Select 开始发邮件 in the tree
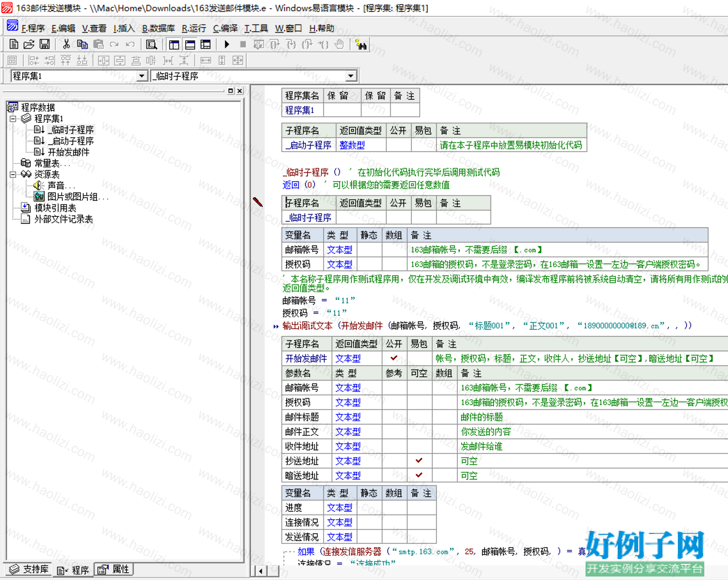The height and width of the screenshot is (580, 728). click(69, 152)
